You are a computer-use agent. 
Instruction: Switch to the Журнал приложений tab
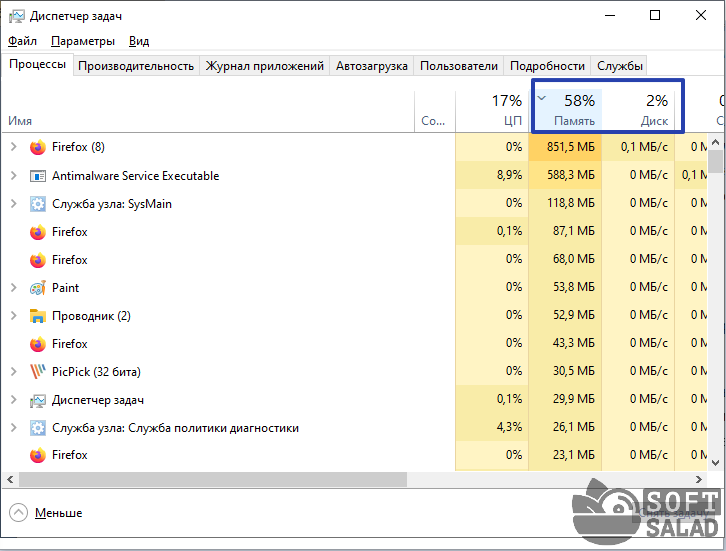264,66
